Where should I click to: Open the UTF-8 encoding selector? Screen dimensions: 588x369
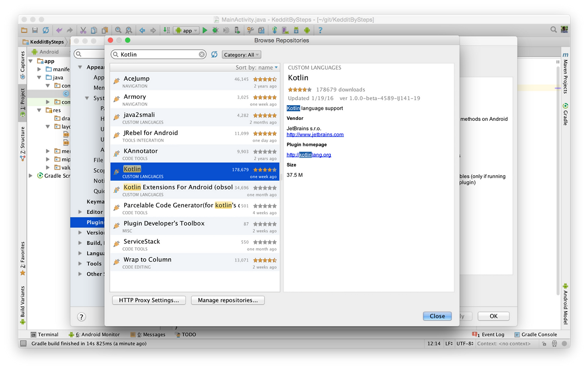click(465, 344)
